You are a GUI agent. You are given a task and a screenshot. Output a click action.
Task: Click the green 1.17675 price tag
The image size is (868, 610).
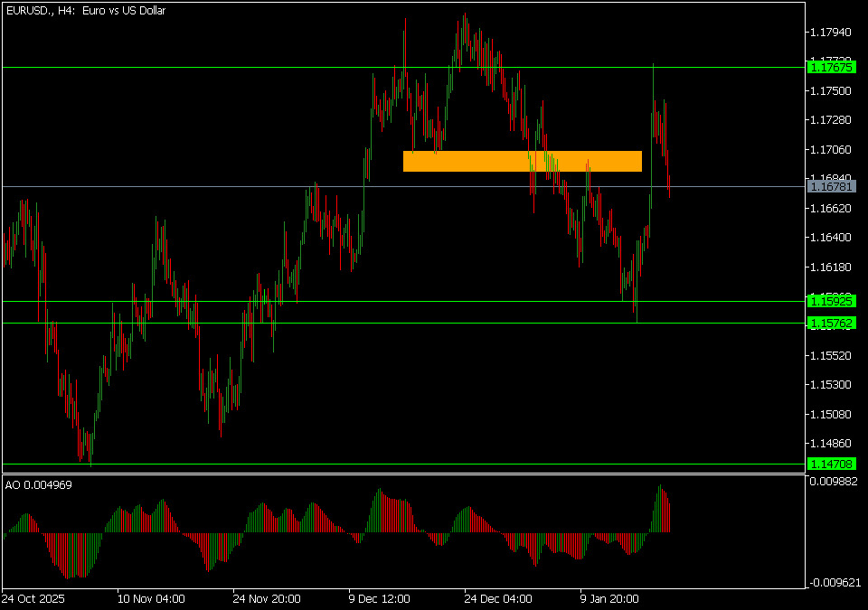click(831, 67)
